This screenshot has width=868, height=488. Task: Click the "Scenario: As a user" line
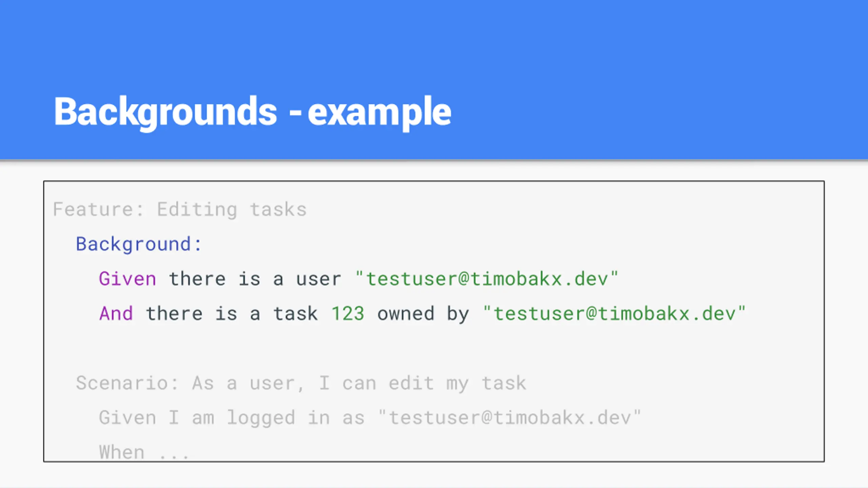(x=301, y=383)
